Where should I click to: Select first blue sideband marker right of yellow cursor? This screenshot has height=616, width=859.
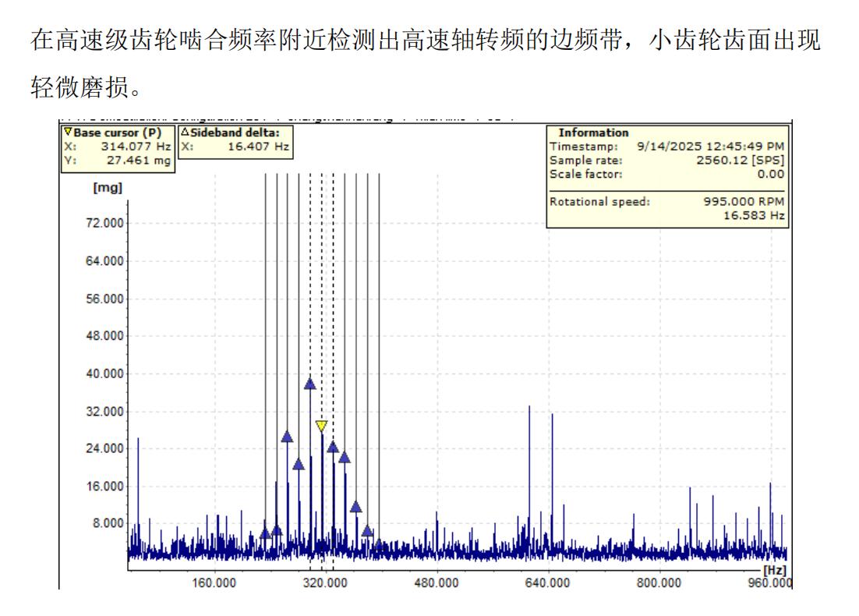point(333,447)
